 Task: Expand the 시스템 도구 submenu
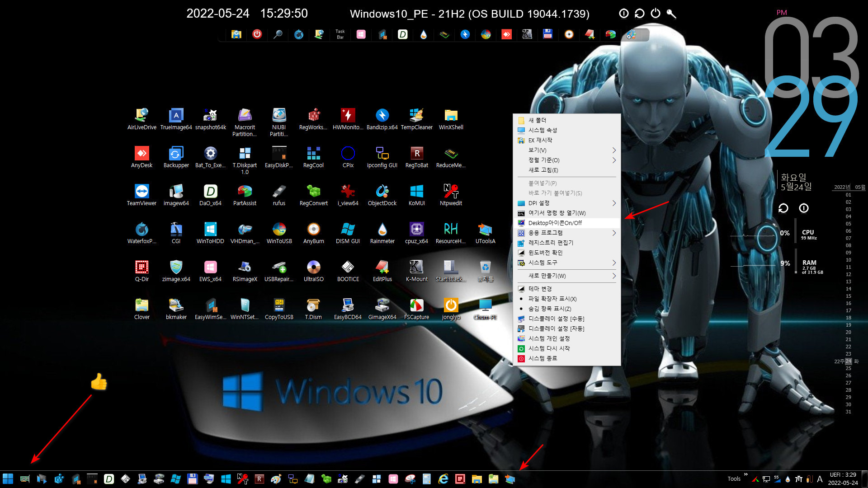point(567,263)
